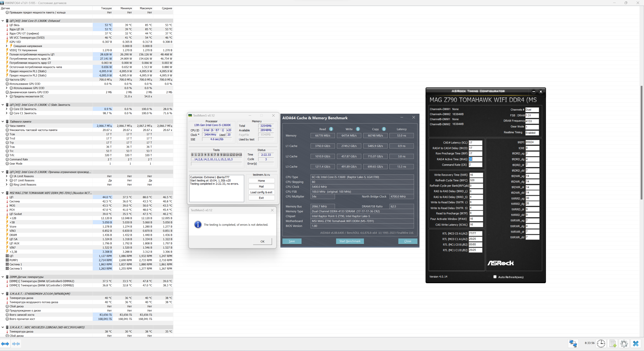The image size is (644, 351).
Task: Open HWiNFO remote network monitoring icon
Action: (573, 343)
